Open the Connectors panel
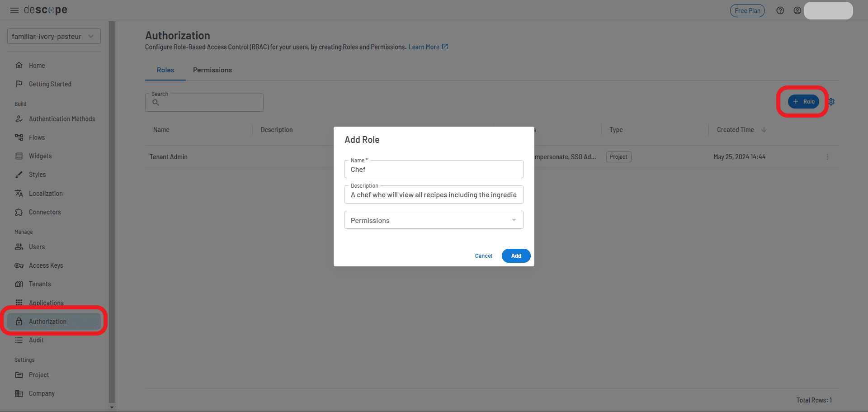Screen dimensions: 868x412 click(x=45, y=212)
